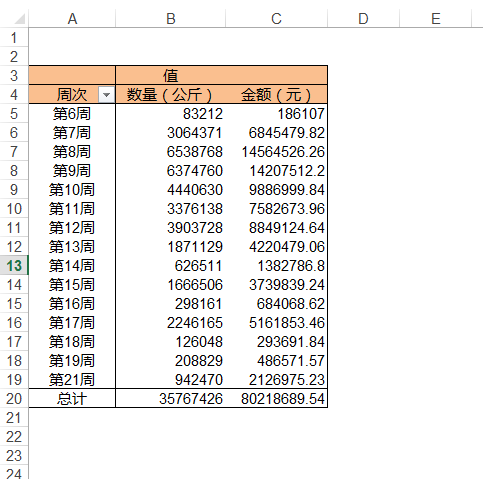This screenshot has height=479, width=483.
Task: Select column B header
Action: (x=171, y=19)
